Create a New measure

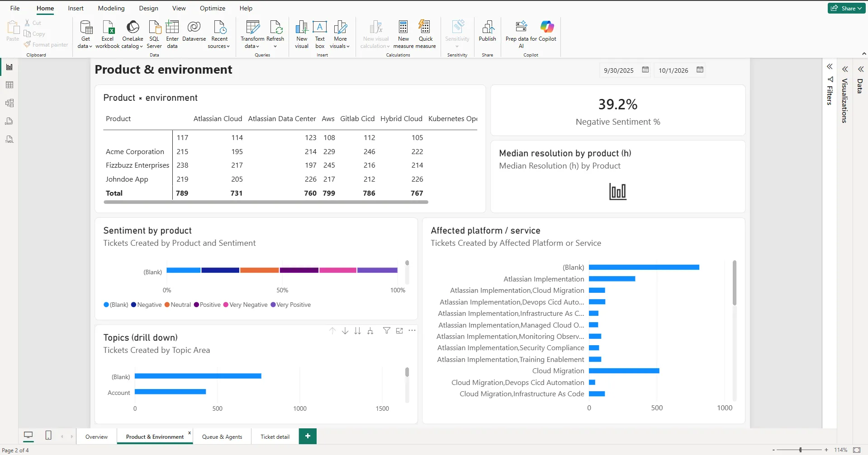(x=403, y=34)
